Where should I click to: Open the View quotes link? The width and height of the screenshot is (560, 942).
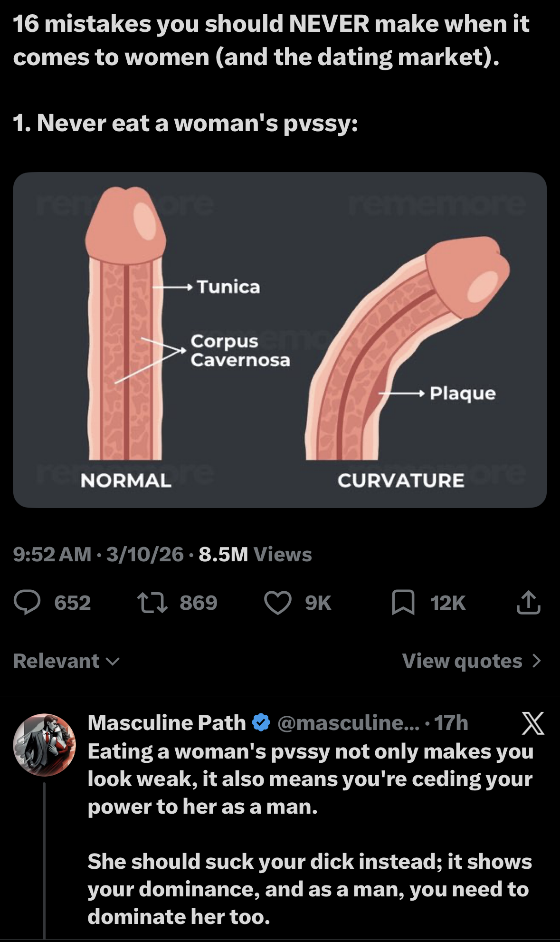[462, 661]
